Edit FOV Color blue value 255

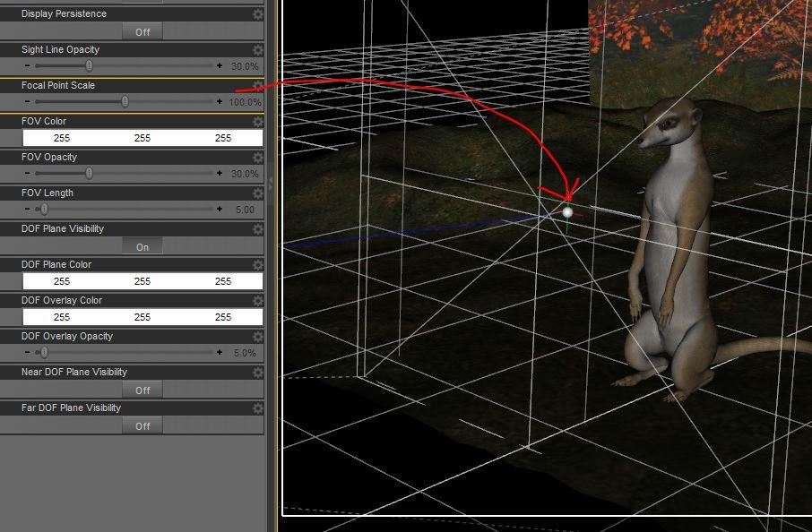223,138
